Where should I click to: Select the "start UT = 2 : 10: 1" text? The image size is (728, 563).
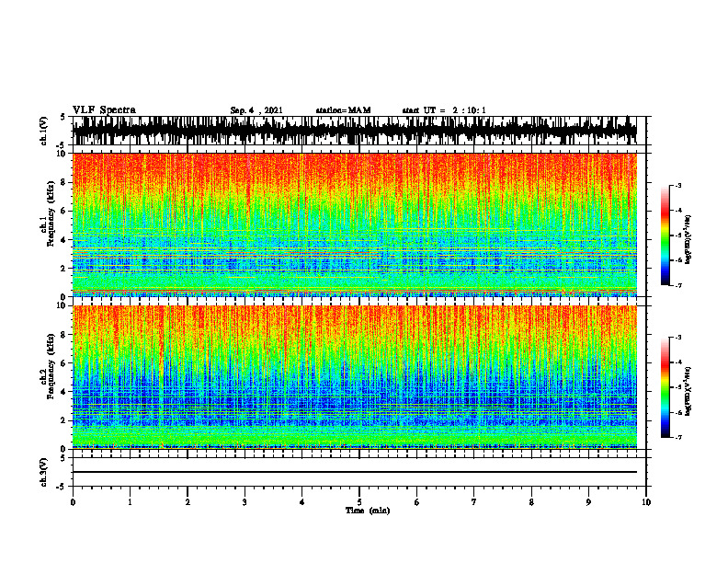444,110
